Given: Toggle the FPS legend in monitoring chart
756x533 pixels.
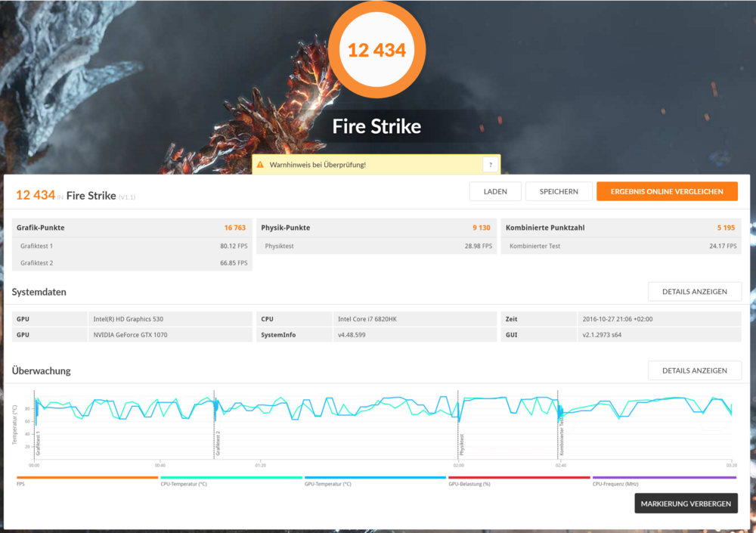Looking at the screenshot, I should (x=87, y=478).
